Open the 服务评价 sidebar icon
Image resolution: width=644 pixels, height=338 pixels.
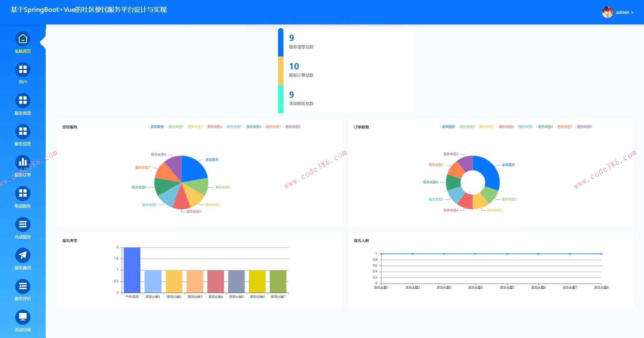click(x=23, y=286)
